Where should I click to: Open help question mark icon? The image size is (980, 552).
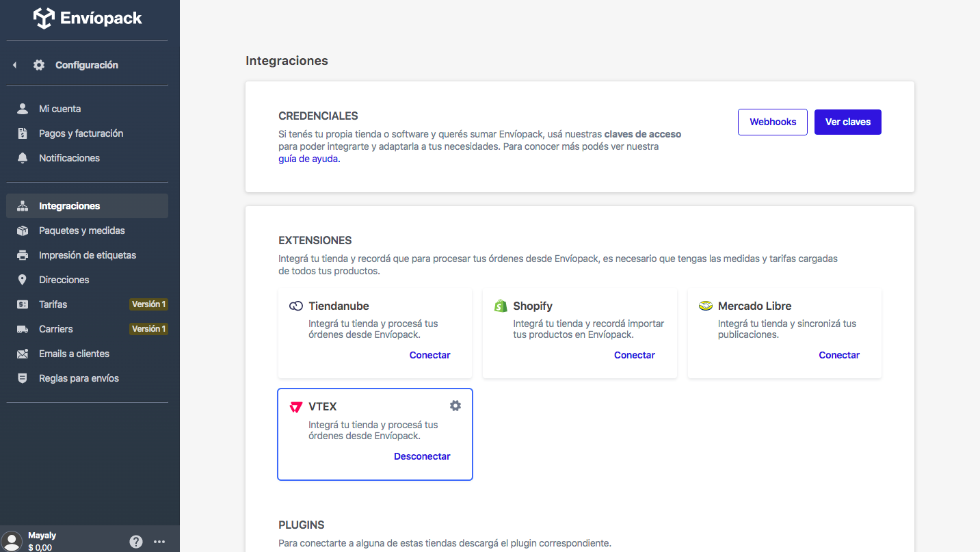tap(136, 542)
